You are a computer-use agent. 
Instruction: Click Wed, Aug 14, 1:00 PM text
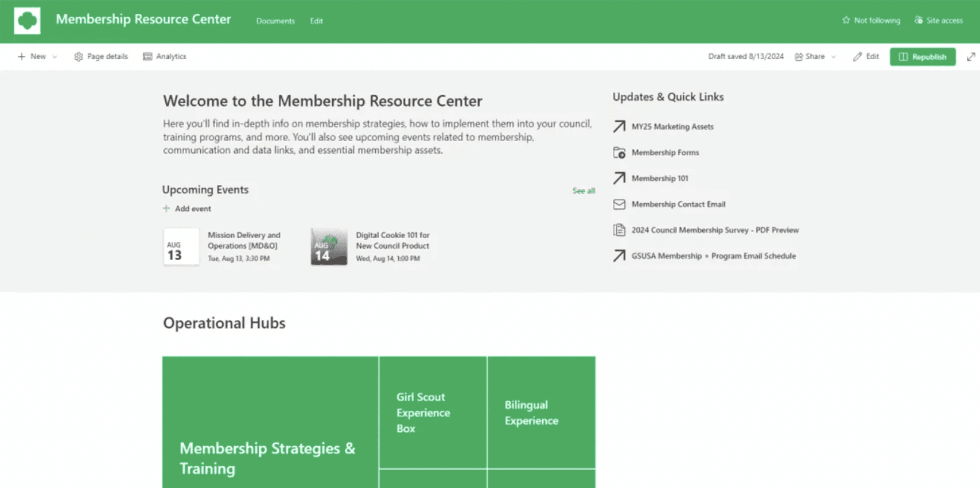point(388,258)
